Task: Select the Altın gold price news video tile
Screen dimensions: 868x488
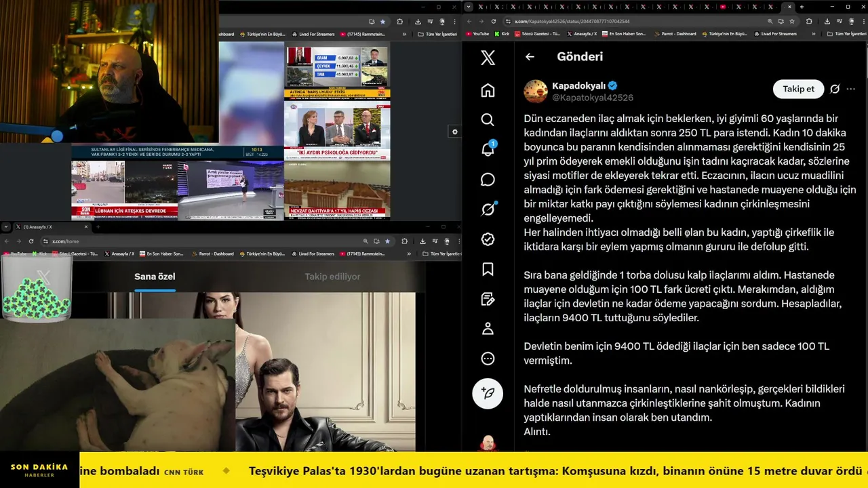Action: click(337, 73)
